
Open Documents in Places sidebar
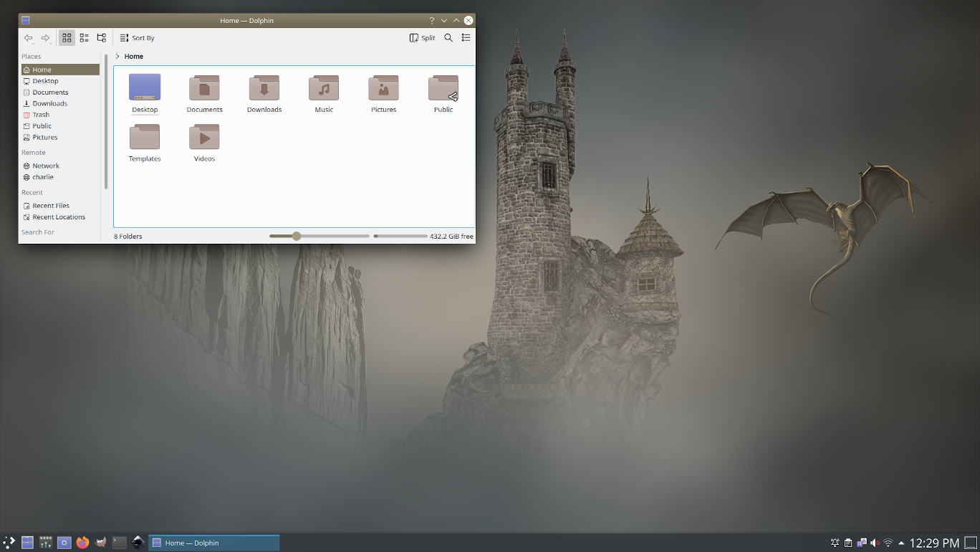(x=60, y=92)
